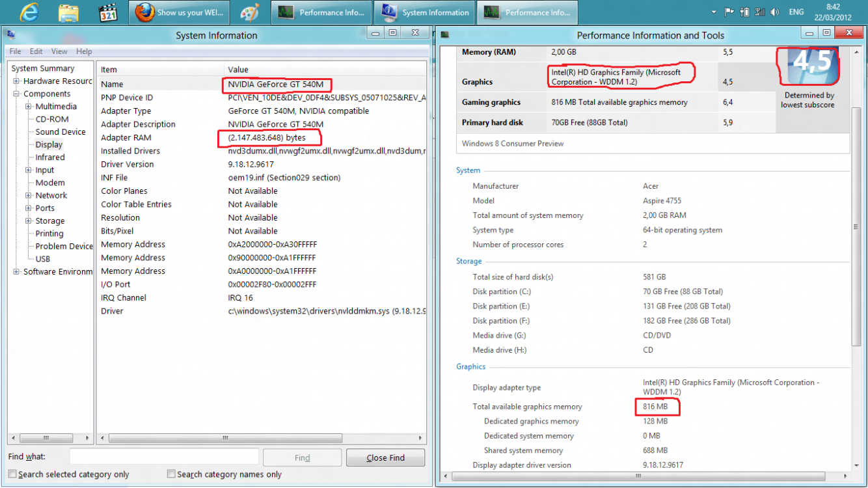Select Infrared in the tree
868x488 pixels.
(x=50, y=157)
